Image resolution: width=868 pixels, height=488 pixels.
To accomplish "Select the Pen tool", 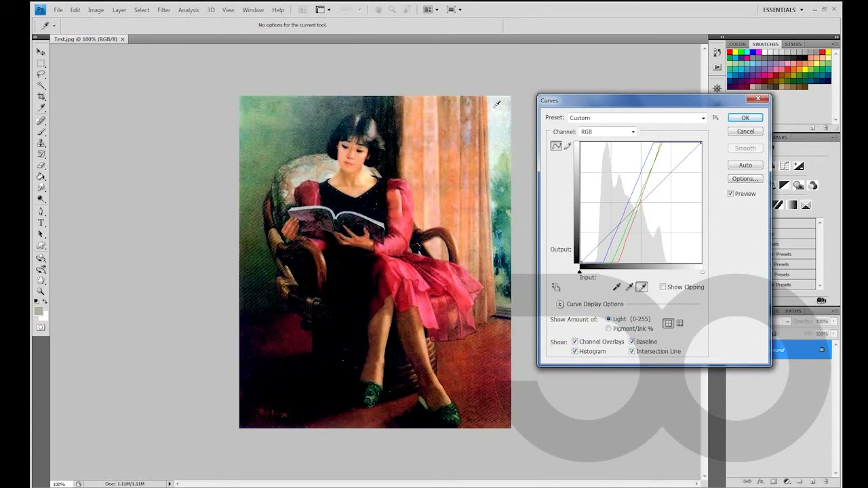I will [41, 211].
